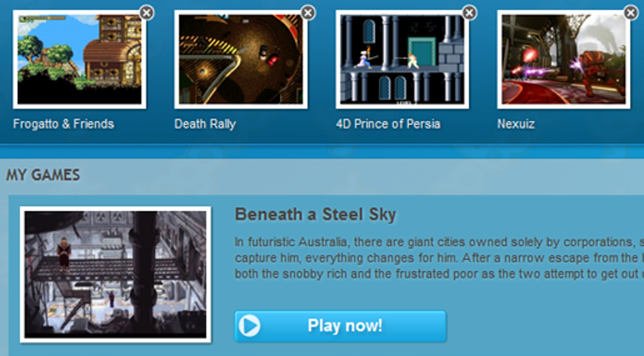Open the Nexuiz title link
The height and width of the screenshot is (356, 644).
click(x=516, y=124)
